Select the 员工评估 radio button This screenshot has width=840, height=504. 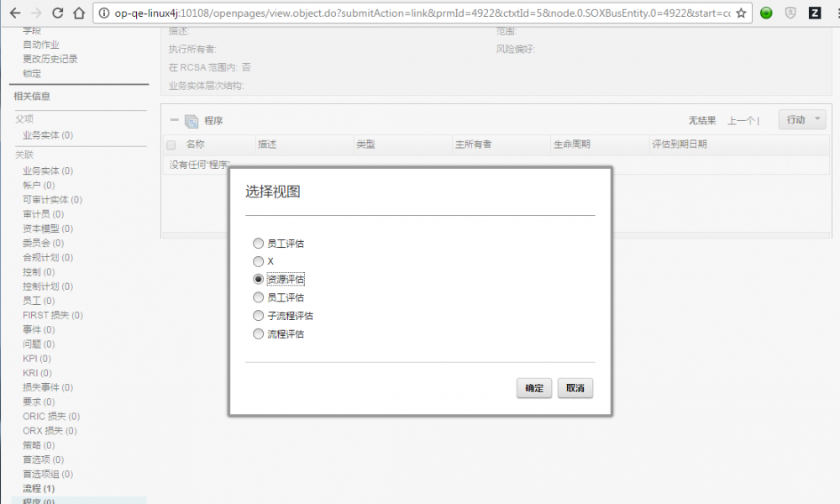[x=259, y=243]
